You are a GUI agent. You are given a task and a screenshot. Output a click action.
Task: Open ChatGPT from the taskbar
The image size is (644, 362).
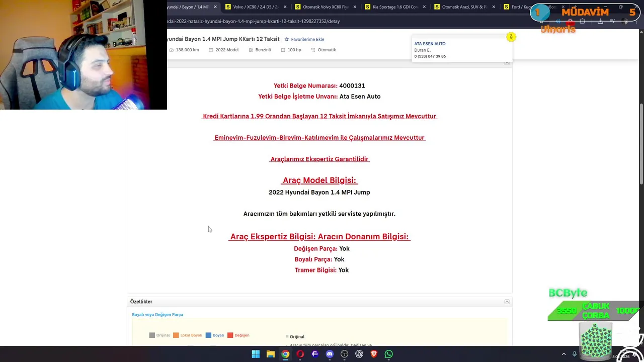click(359, 354)
